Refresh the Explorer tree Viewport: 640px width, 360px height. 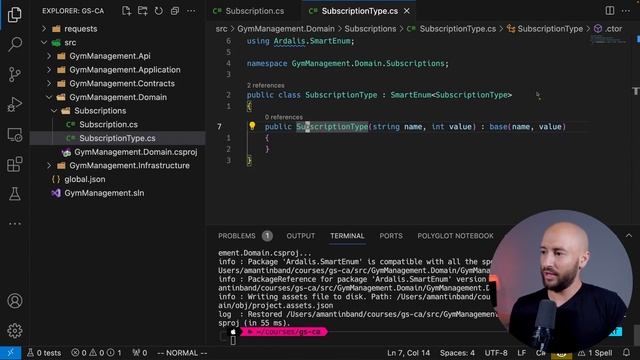pyautogui.click(x=158, y=11)
